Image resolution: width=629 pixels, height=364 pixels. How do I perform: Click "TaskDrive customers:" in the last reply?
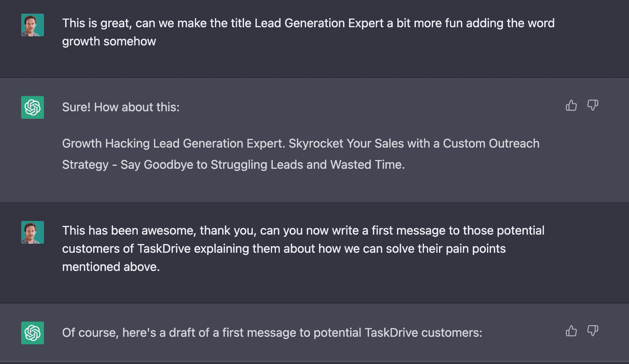423,333
